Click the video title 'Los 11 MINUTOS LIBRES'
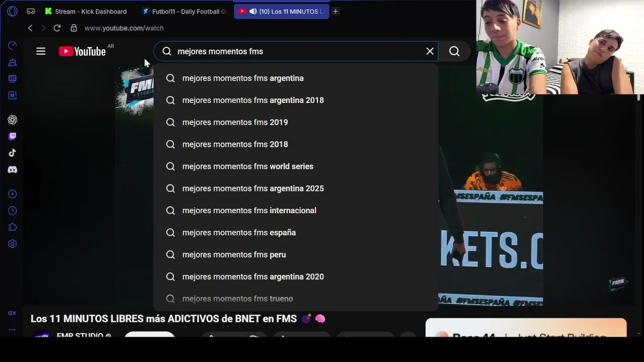 coord(178,319)
